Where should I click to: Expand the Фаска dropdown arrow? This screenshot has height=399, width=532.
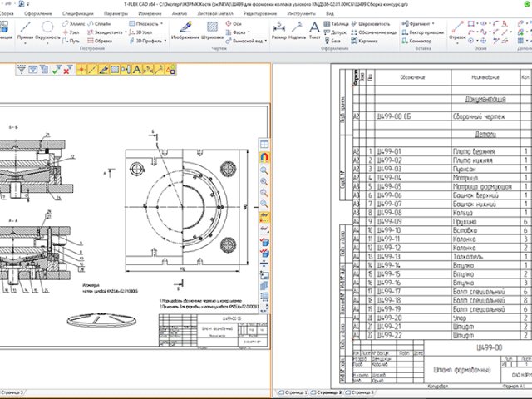249,32
